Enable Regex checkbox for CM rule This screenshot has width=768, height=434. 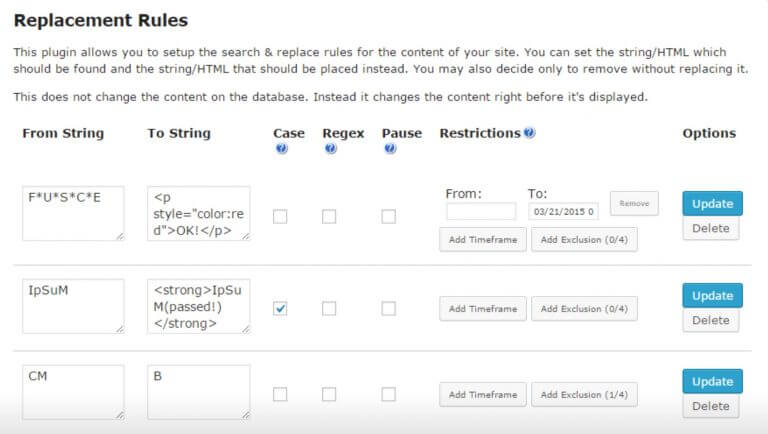329,394
